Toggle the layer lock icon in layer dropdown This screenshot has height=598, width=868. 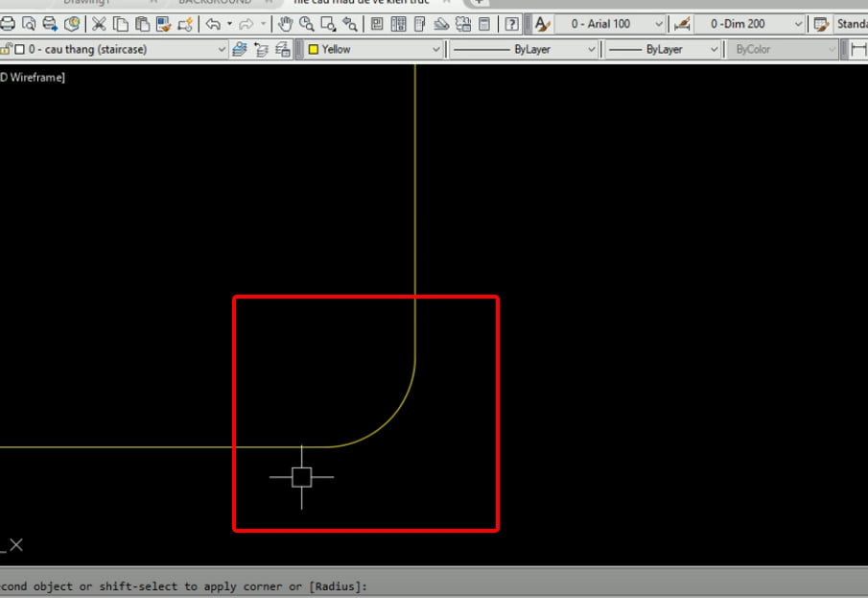coord(6,49)
